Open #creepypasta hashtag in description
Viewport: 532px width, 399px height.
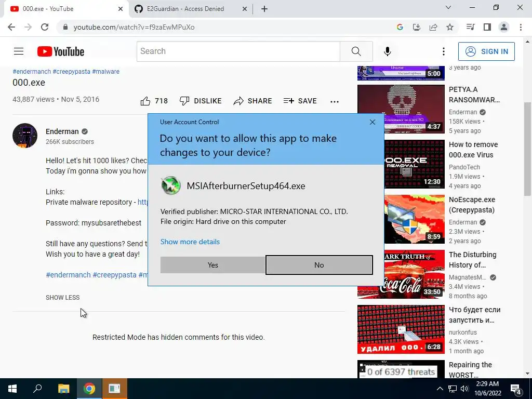(x=114, y=275)
